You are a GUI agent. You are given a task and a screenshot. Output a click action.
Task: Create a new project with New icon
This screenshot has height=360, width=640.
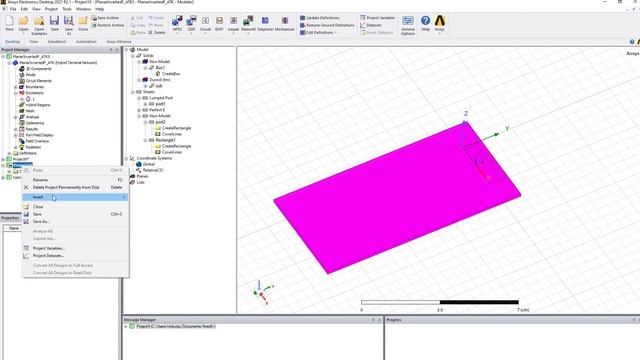[x=9, y=23]
